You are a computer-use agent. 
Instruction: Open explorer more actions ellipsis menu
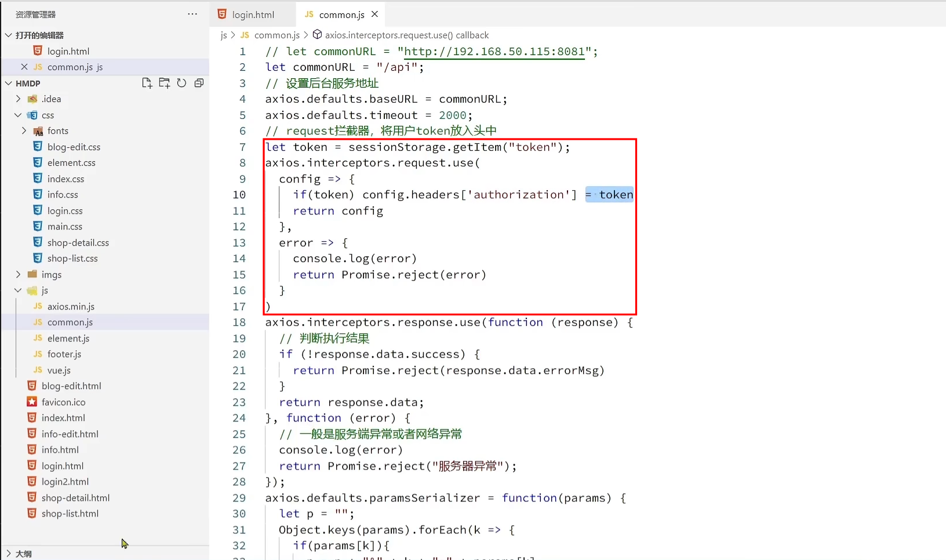tap(192, 14)
